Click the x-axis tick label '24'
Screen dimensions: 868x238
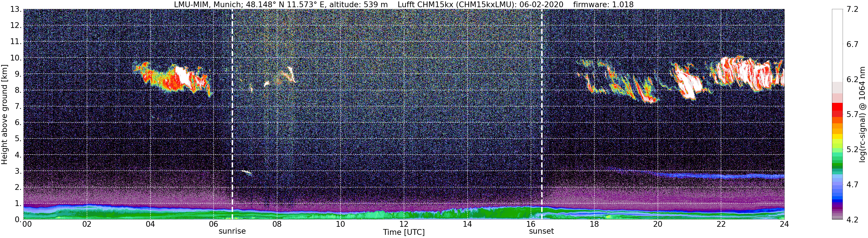[x=784, y=224]
